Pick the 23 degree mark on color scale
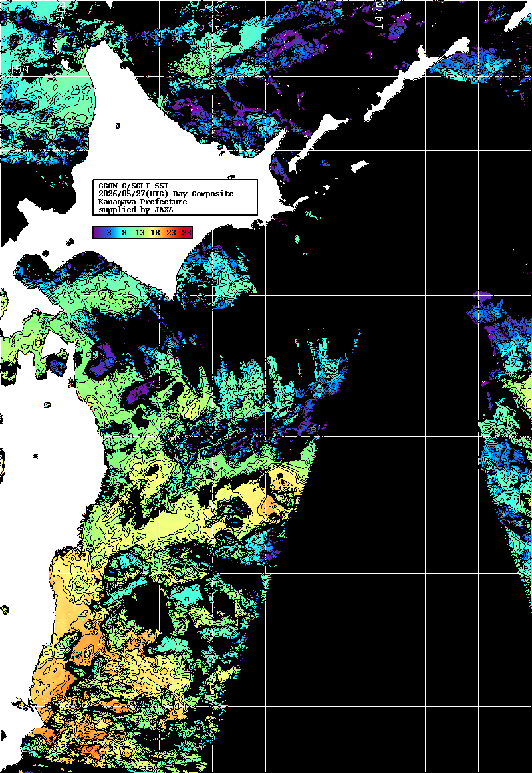Image resolution: width=532 pixels, height=773 pixels. [x=171, y=233]
